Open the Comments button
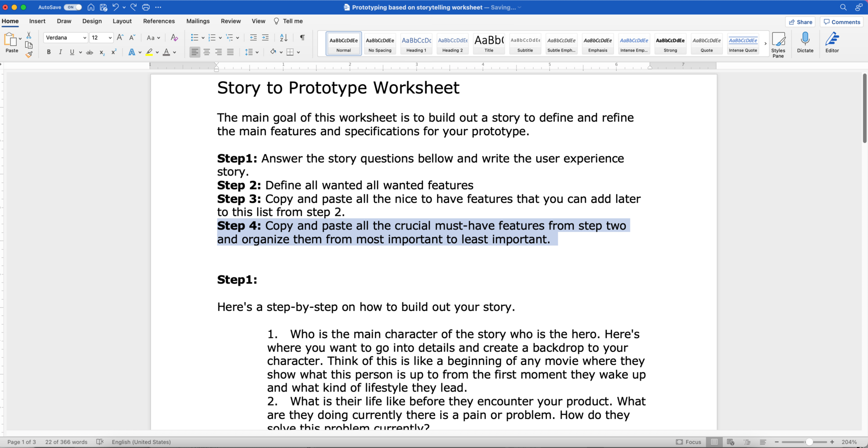 [x=841, y=22]
